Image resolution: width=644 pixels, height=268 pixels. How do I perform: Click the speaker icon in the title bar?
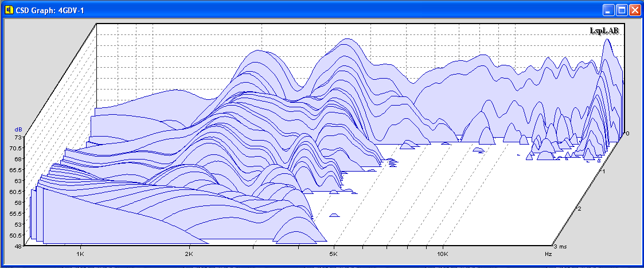tap(9, 10)
